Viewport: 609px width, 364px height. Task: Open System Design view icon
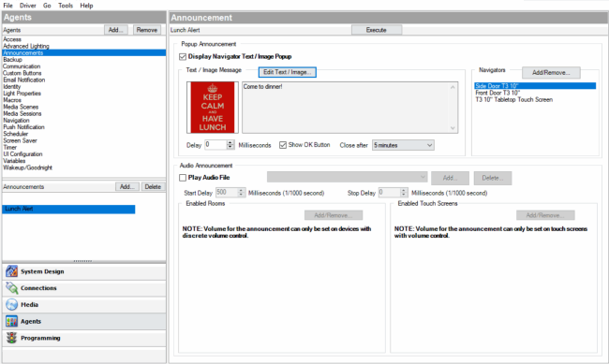coord(11,271)
